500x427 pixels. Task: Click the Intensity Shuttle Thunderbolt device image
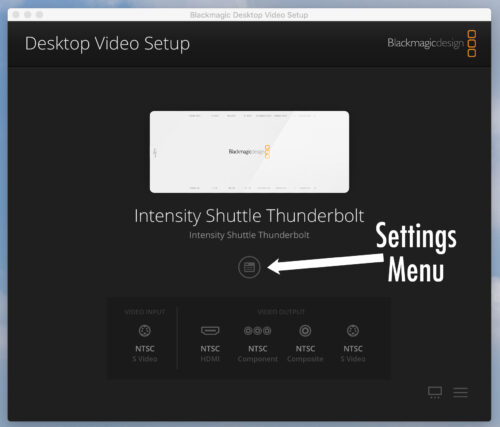coord(249,152)
